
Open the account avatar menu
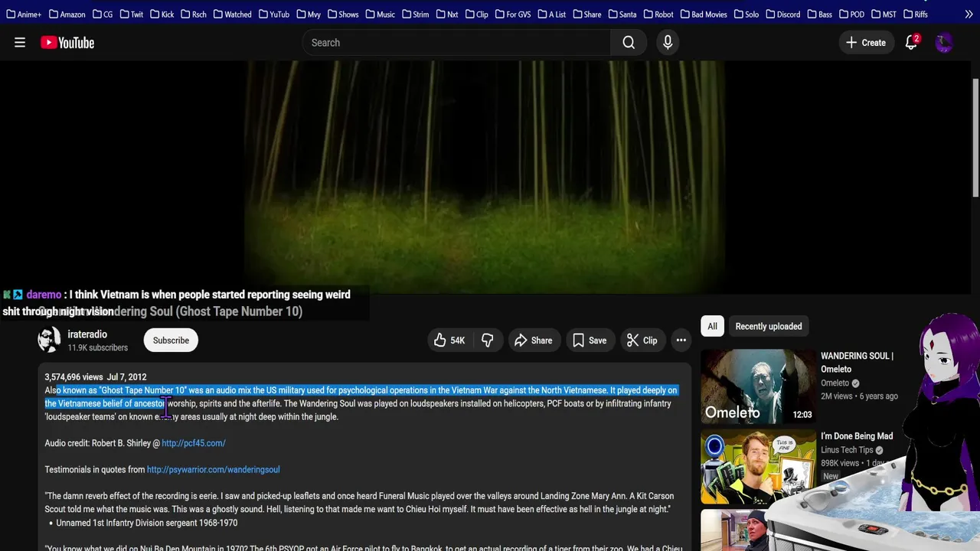pos(943,43)
